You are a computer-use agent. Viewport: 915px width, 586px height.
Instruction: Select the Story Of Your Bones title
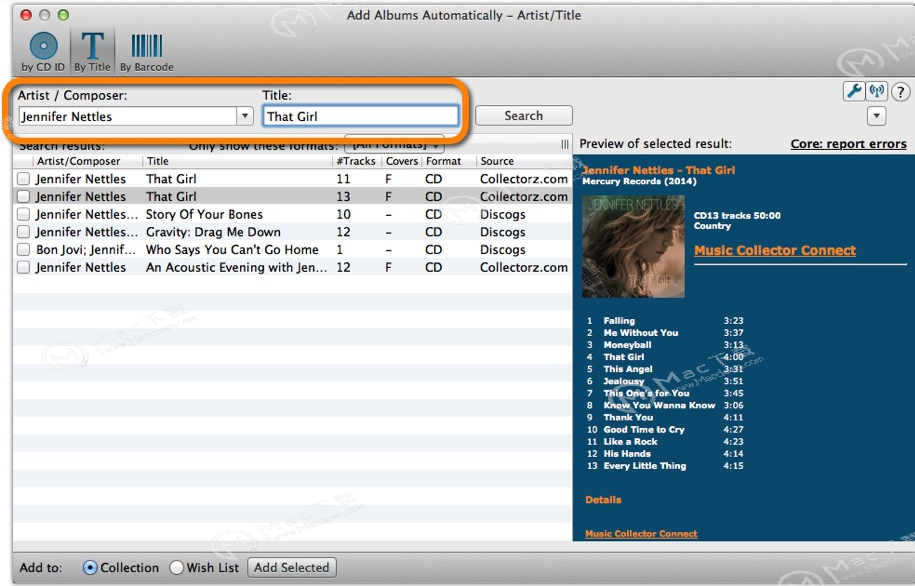pos(204,214)
